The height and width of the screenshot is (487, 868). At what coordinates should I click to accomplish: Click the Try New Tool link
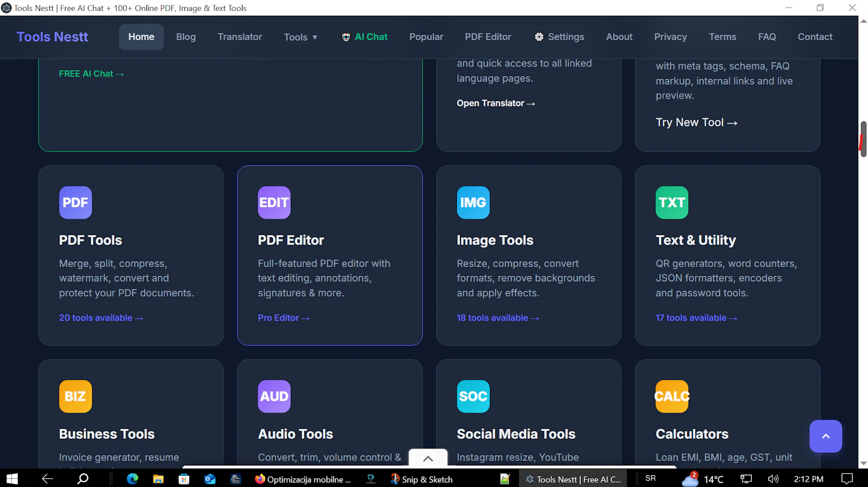(x=697, y=123)
